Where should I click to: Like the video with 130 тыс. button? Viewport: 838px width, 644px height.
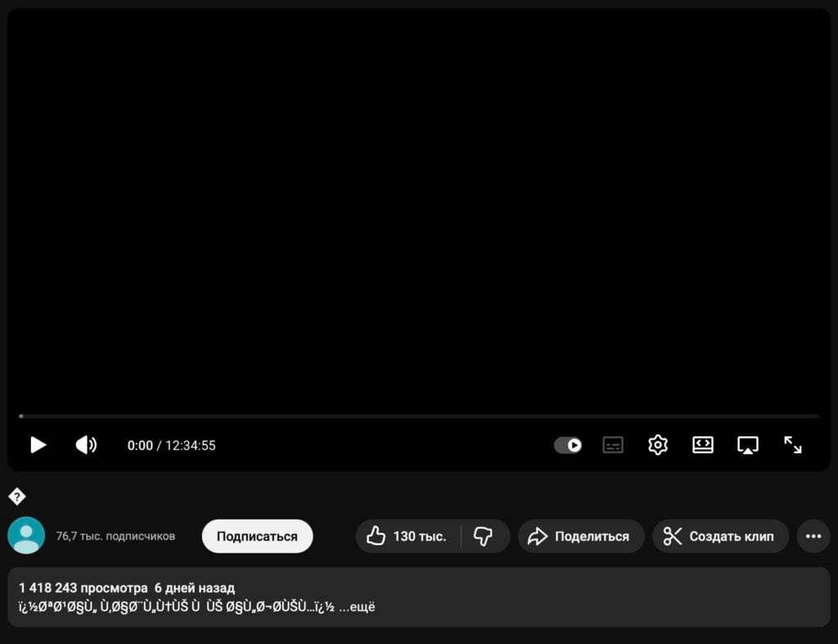(408, 537)
